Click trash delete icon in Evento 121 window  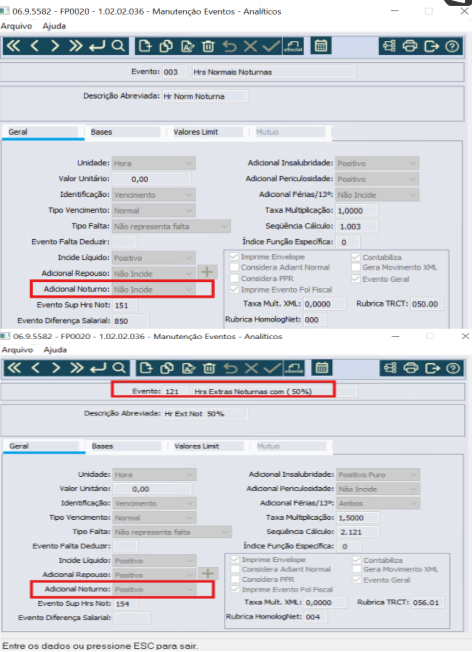coord(209,368)
